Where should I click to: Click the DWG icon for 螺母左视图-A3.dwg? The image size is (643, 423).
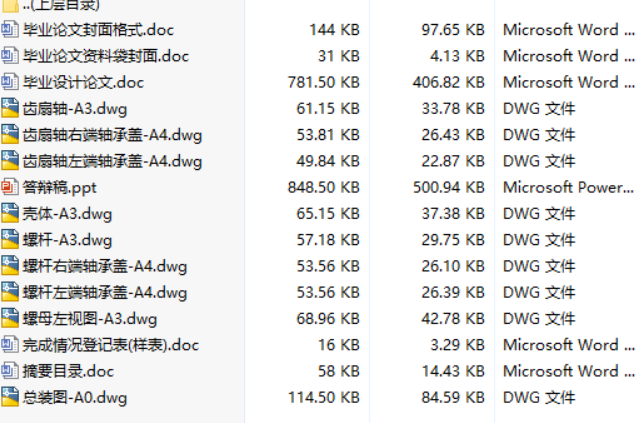pos(10,319)
